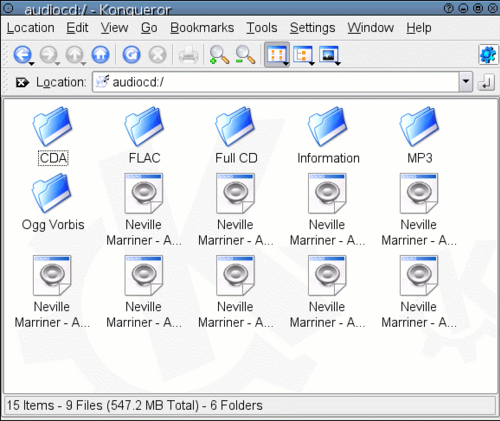Screen dimensions: 500x421
Task: Open Back button history dropdown arrow
Action: [x=32, y=63]
